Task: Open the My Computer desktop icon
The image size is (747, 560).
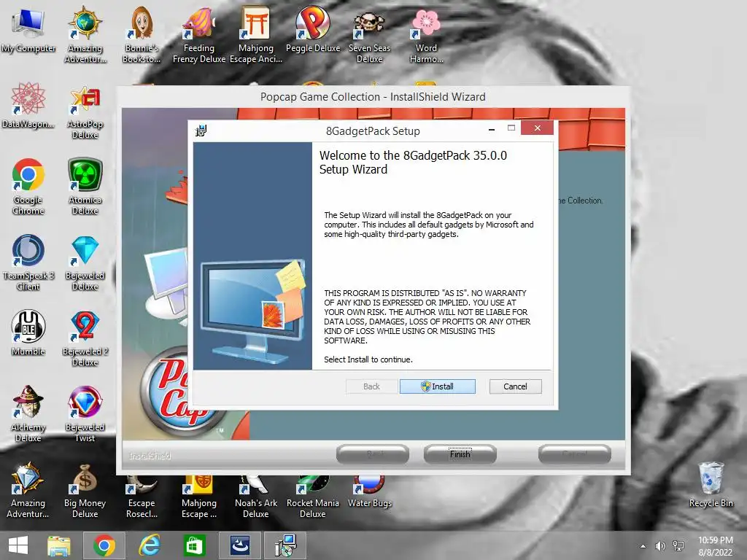Action: pyautogui.click(x=28, y=30)
